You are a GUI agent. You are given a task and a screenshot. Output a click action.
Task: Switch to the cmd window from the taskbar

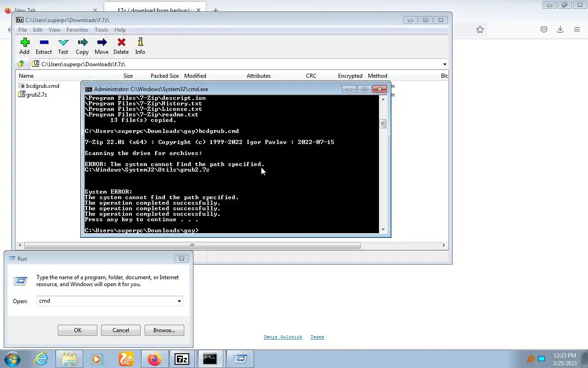point(210,359)
